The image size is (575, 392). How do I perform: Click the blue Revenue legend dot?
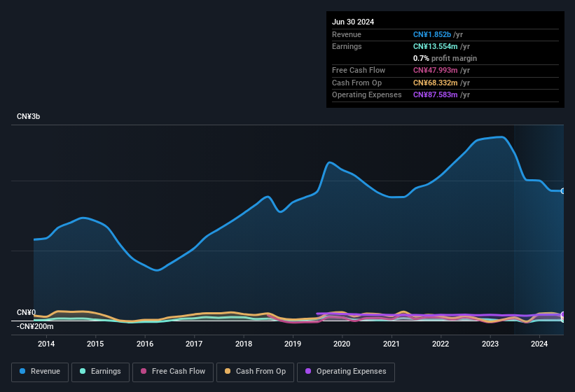click(x=22, y=371)
